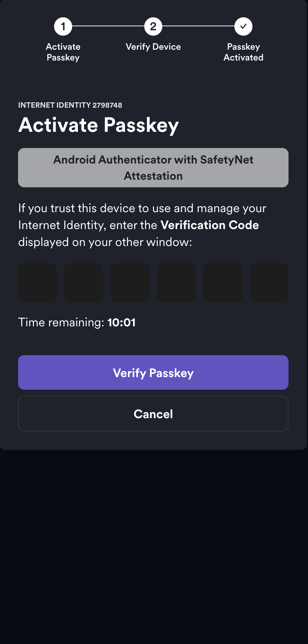
Task: Select the Verify Device step label
Action: tap(153, 46)
